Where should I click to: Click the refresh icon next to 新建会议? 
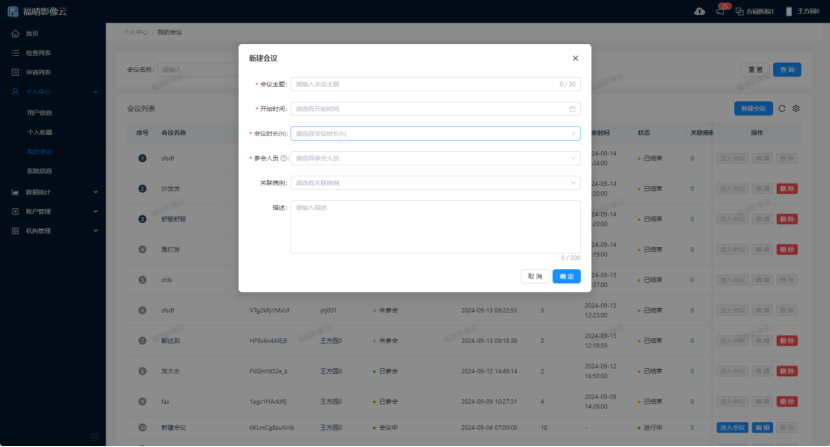782,108
